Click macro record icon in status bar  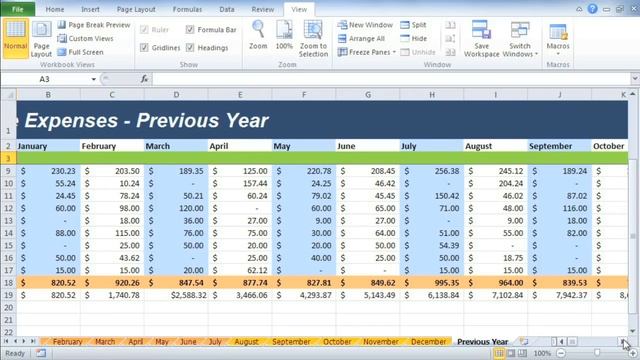coord(41,353)
